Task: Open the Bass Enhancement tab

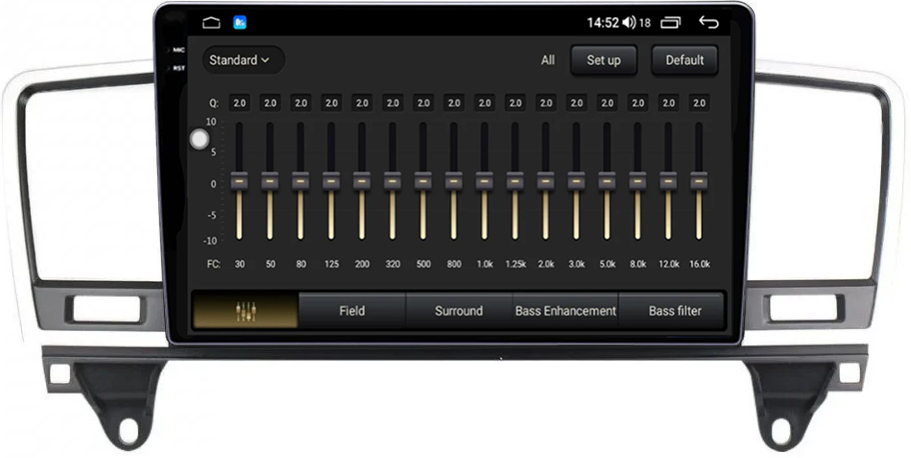Action: [x=565, y=311]
